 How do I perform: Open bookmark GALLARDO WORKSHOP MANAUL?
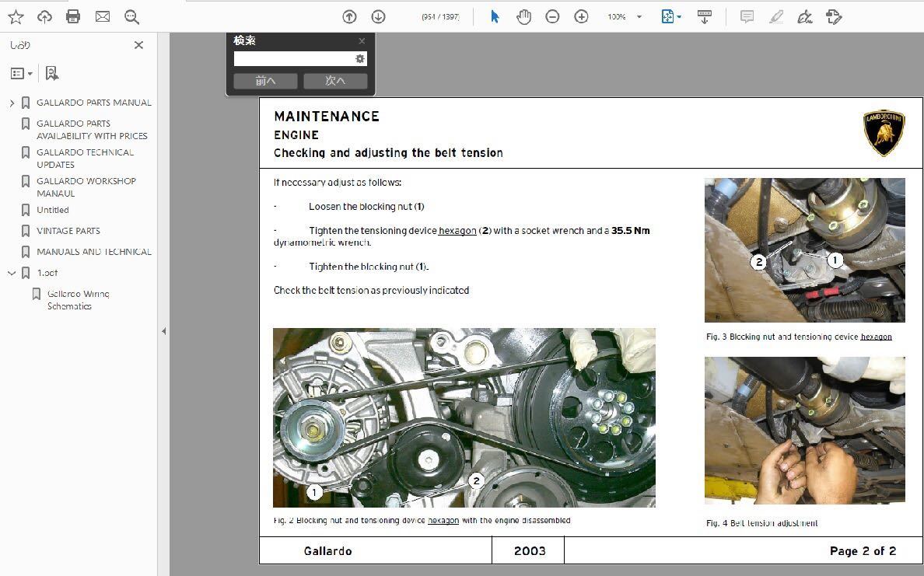(86, 187)
